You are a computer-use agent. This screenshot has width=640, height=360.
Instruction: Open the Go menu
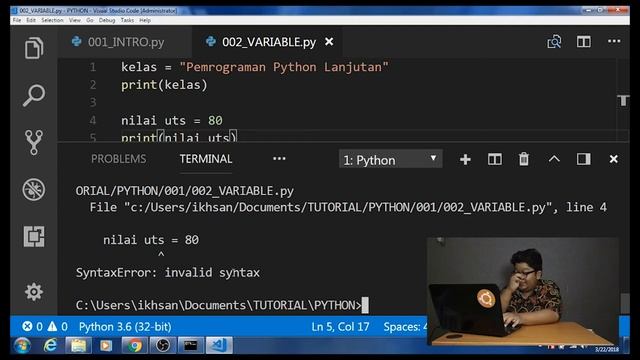click(x=90, y=20)
